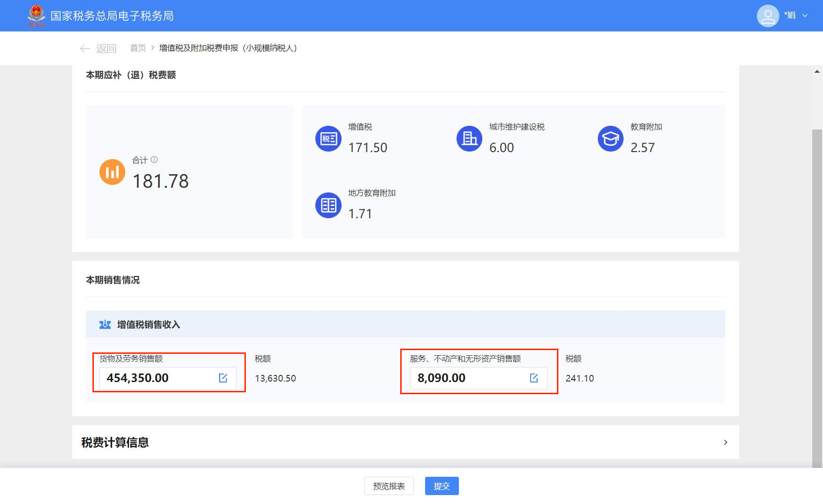Click the 预览报表 button
Image resolution: width=823 pixels, height=504 pixels.
click(x=389, y=486)
